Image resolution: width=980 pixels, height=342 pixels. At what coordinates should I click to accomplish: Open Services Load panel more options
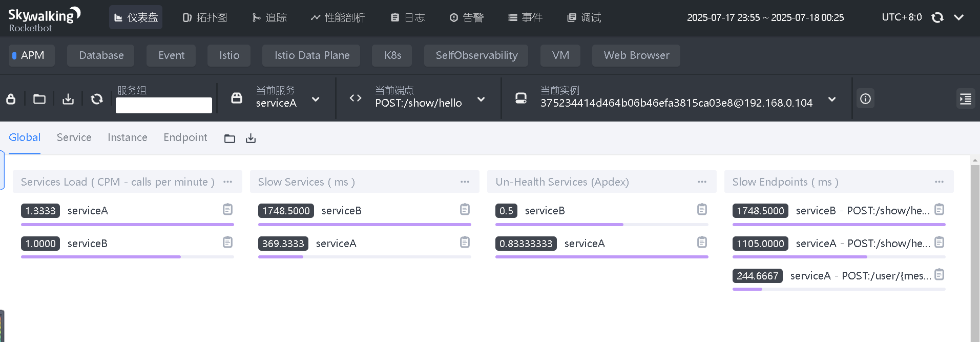point(228,182)
